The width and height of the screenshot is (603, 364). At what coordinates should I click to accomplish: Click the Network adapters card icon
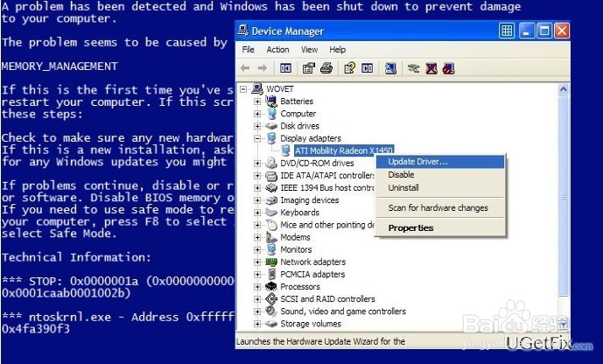coord(271,262)
